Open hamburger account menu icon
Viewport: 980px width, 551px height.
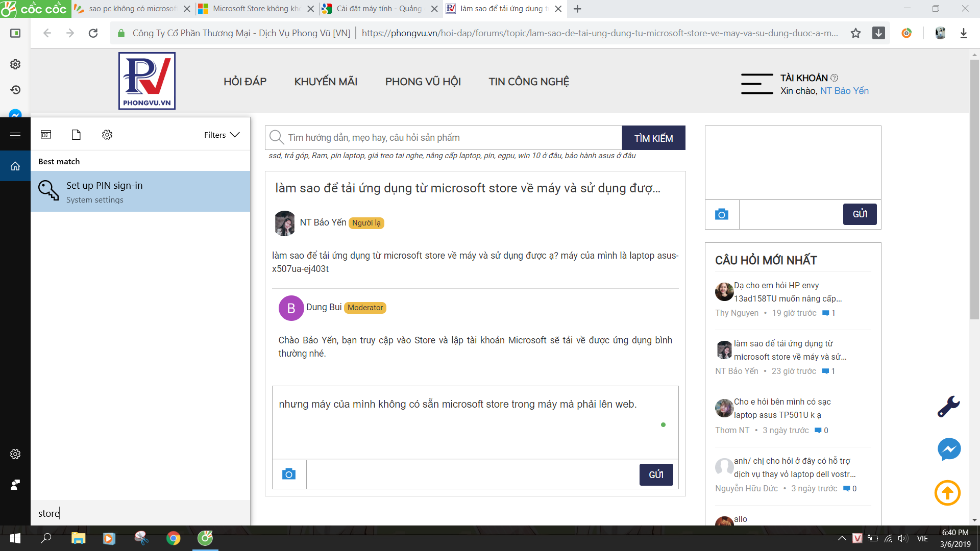pos(757,84)
